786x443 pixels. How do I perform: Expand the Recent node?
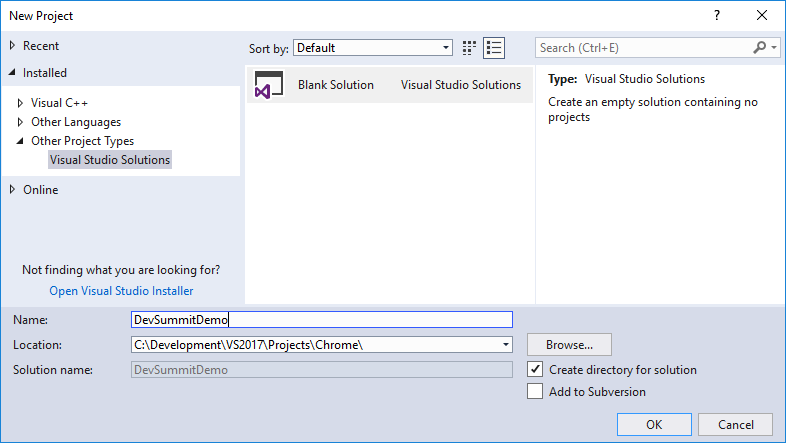coord(13,46)
